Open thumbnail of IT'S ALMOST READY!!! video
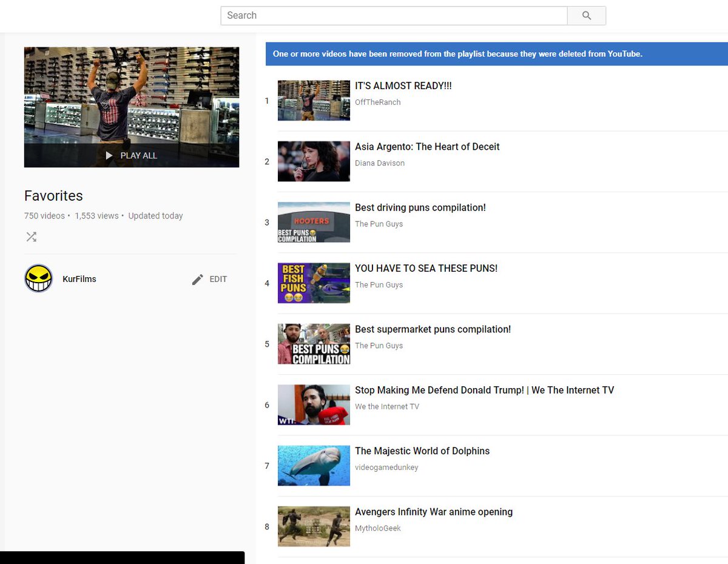 pyautogui.click(x=314, y=101)
